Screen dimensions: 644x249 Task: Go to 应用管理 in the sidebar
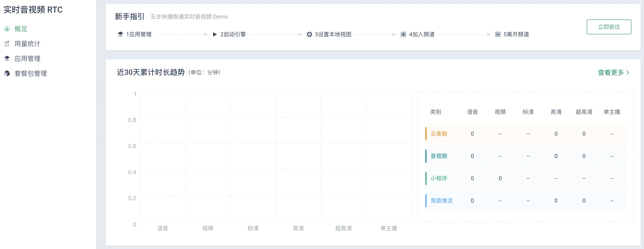[x=27, y=59]
